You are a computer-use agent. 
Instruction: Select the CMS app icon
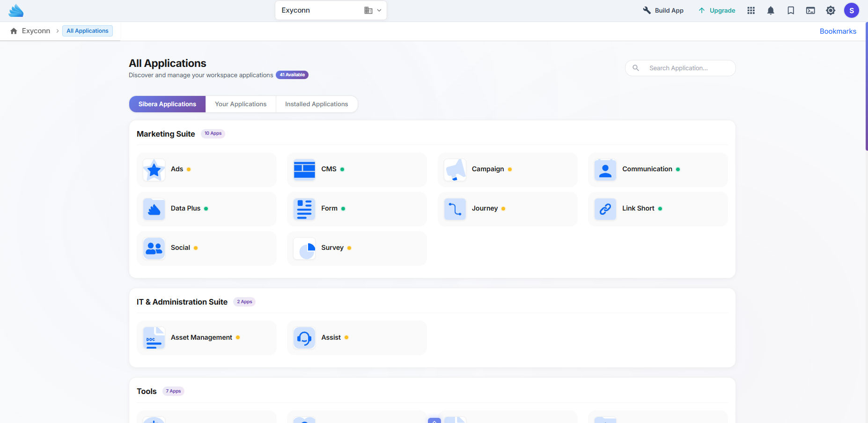click(x=304, y=169)
